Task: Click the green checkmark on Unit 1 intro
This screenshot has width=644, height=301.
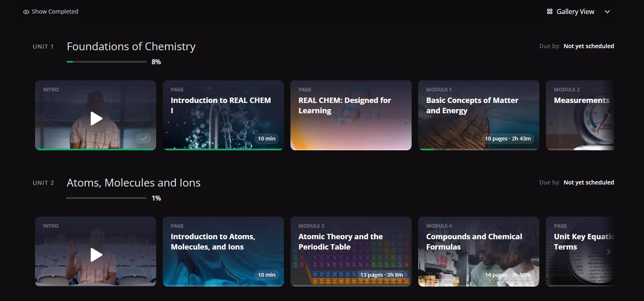Action: pos(143,138)
